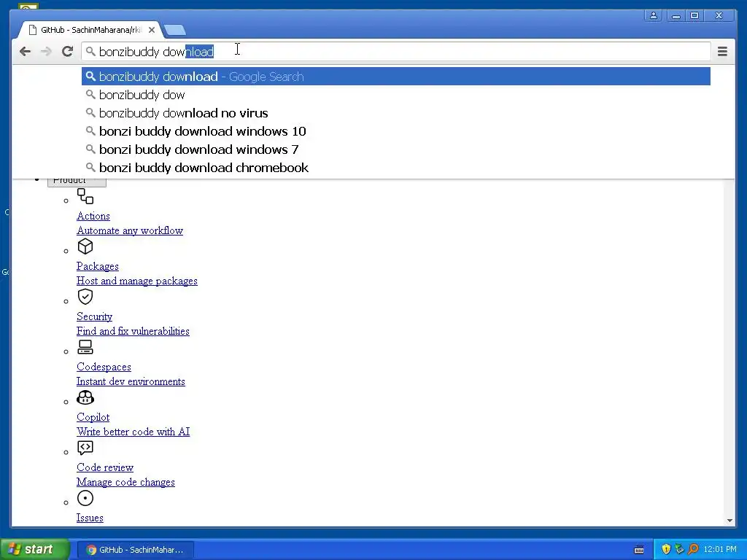Screen dimensions: 747x560
Task: Open the Copilot link
Action: point(93,417)
